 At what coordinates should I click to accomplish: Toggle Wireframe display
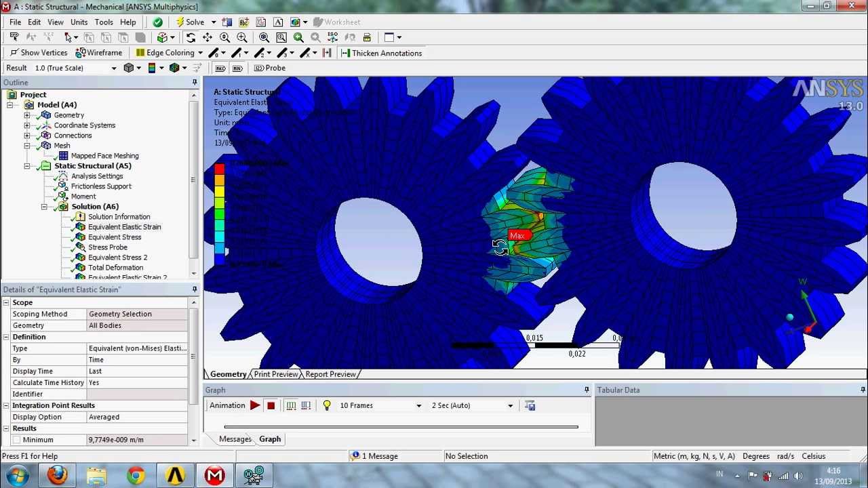(x=99, y=53)
